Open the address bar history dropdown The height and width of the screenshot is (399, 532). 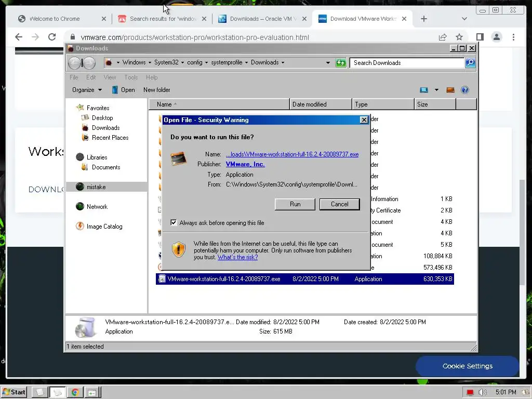328,63
